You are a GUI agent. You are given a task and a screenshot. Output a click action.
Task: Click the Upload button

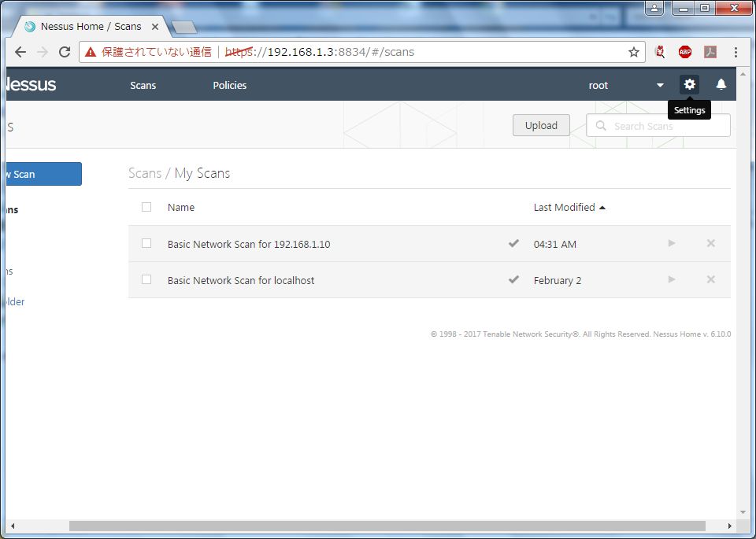tap(541, 125)
